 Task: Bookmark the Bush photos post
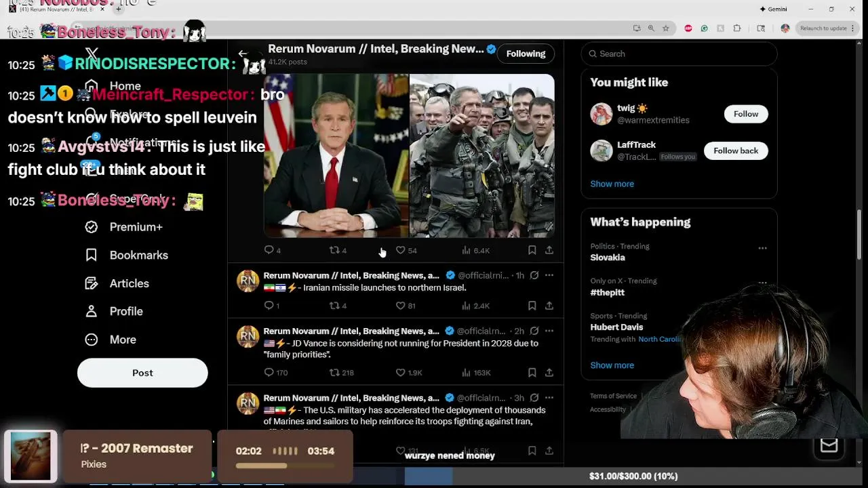click(x=532, y=250)
